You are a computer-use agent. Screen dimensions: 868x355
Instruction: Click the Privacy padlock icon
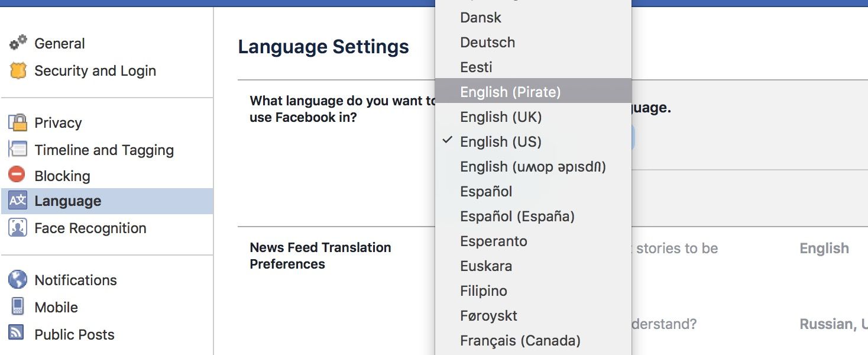coord(18,122)
